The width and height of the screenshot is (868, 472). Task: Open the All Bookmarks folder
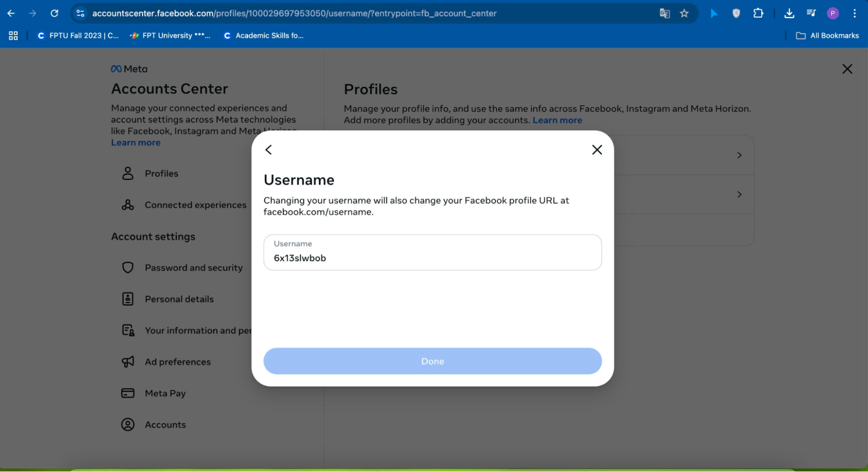point(827,36)
